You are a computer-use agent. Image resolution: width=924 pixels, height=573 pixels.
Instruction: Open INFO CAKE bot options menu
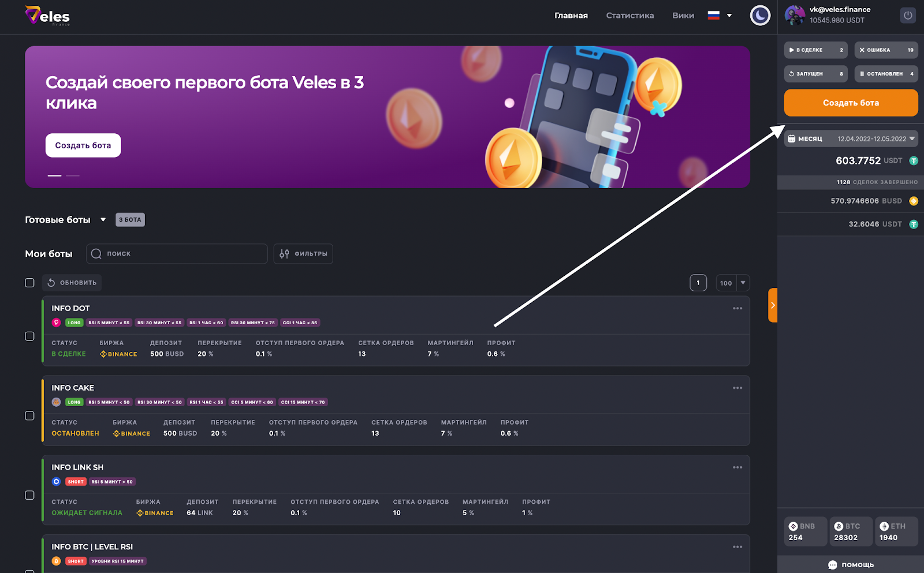tap(737, 388)
